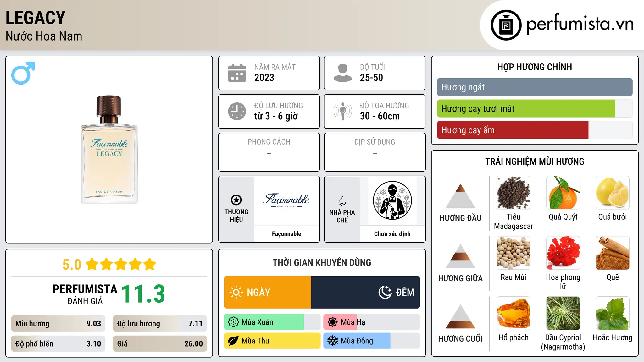
Task: Select the dark Đêm nighttime segment
Action: click(x=365, y=292)
